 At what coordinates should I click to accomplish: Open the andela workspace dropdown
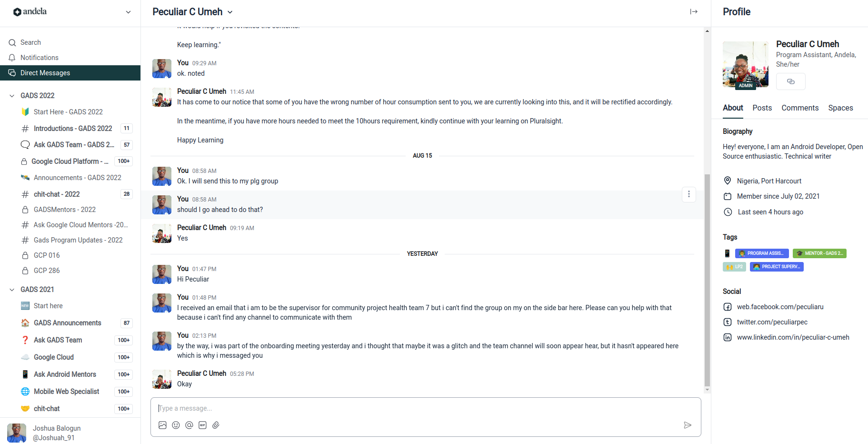tap(128, 12)
